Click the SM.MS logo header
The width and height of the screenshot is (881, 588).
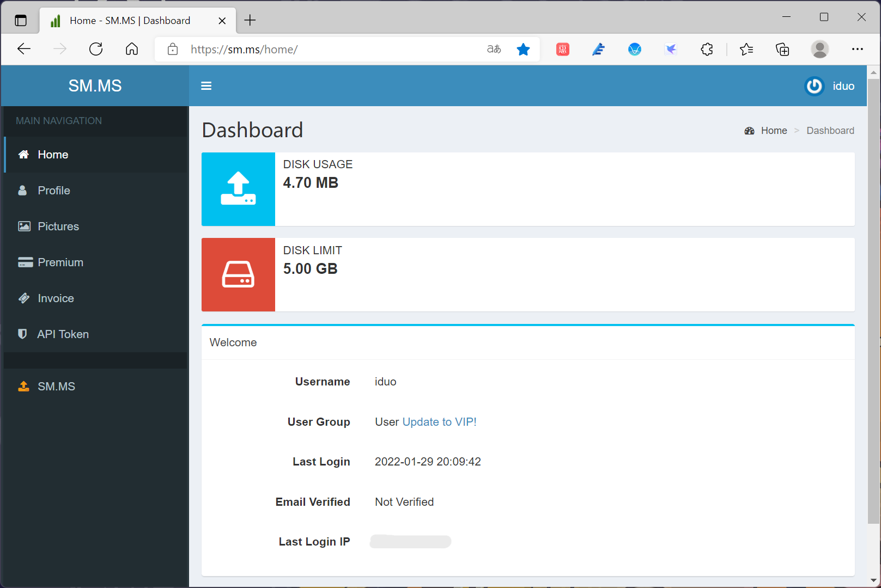95,86
